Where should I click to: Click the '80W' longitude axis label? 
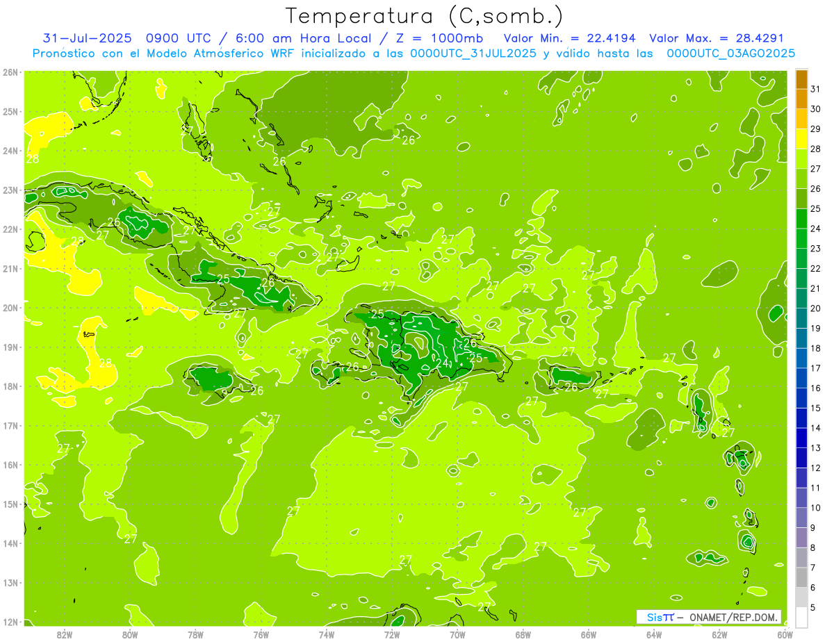(129, 634)
